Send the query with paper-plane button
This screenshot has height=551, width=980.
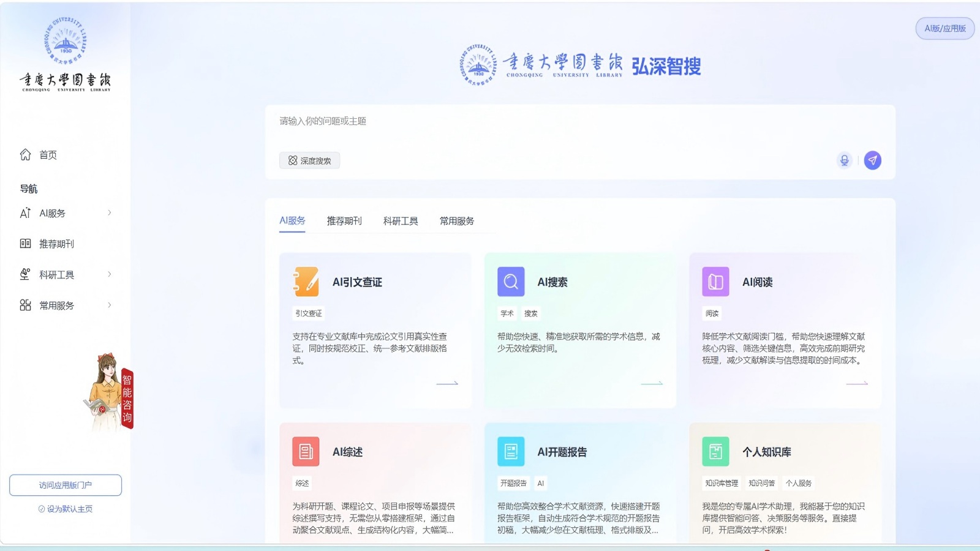872,160
